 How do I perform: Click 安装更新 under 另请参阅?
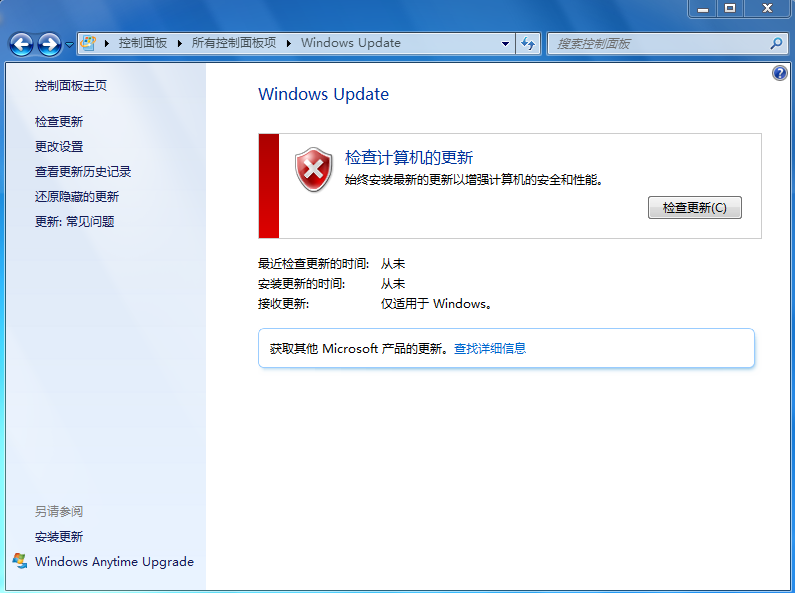click(59, 537)
